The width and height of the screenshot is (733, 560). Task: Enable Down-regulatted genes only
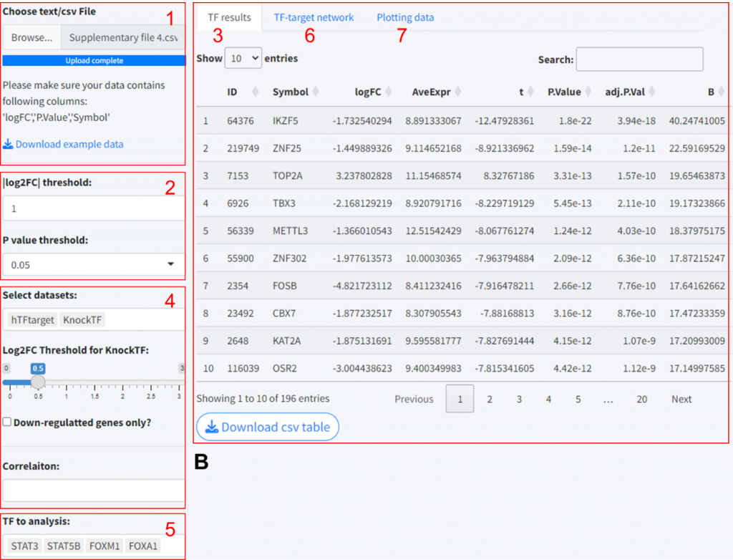pyautogui.click(x=6, y=423)
